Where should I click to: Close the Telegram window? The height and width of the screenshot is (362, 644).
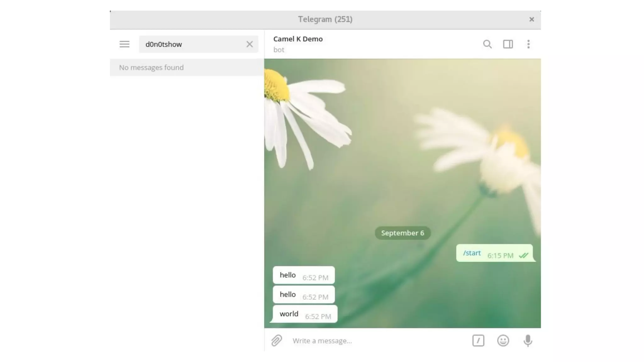click(531, 19)
